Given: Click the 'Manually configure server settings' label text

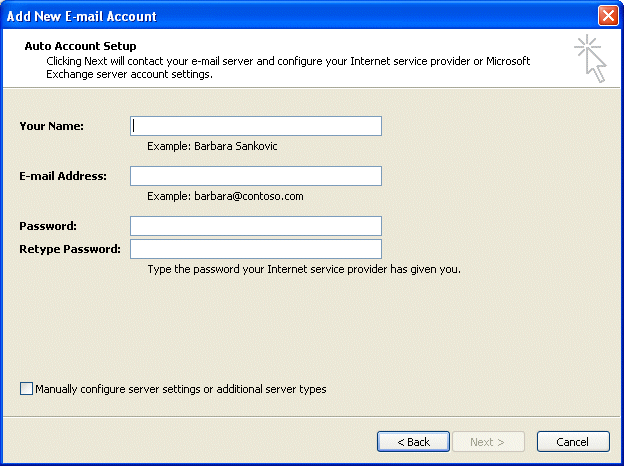Looking at the screenshot, I should coord(181,389).
